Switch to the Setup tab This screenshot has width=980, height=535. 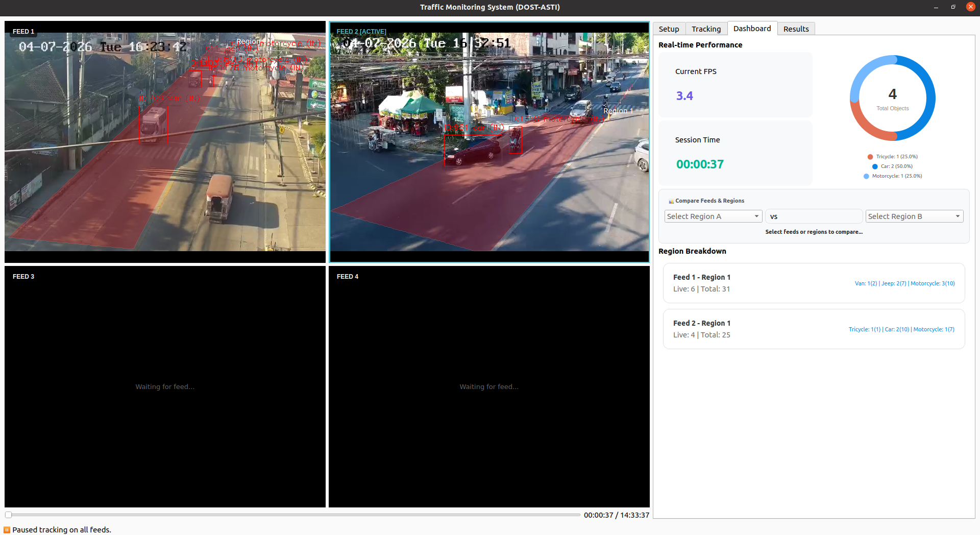click(669, 29)
